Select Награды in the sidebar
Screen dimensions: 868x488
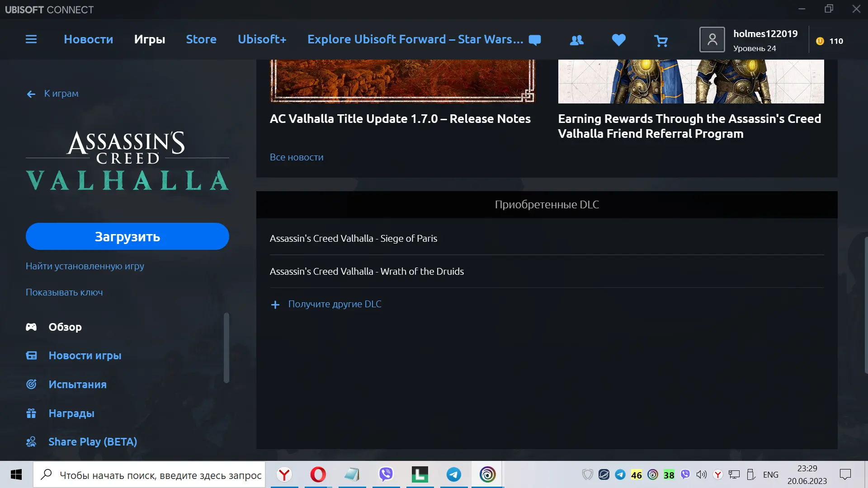coord(71,413)
